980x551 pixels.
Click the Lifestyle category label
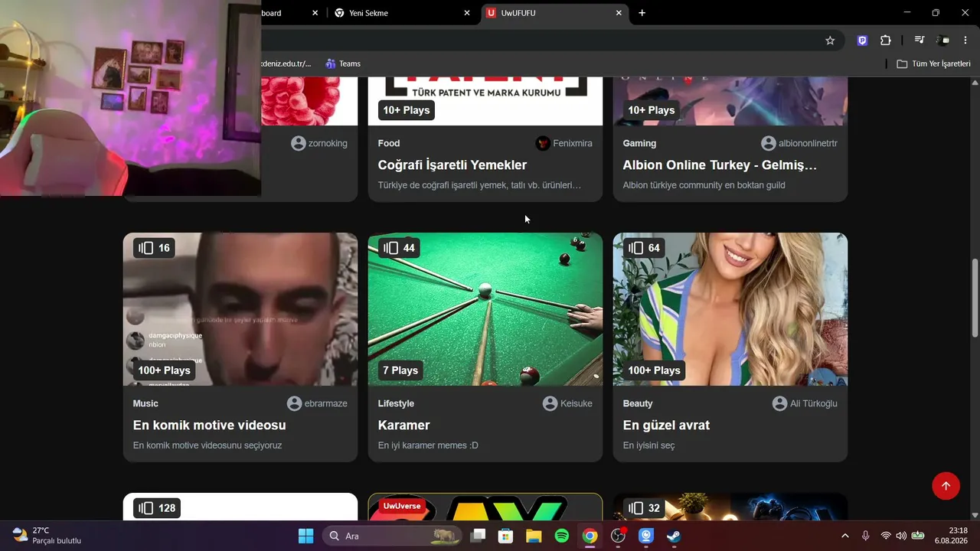[x=396, y=403]
